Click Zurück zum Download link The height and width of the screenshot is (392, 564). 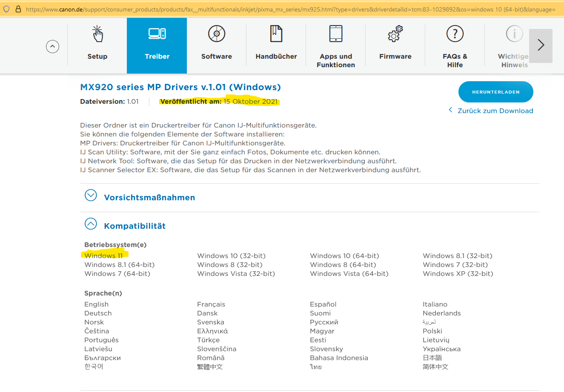(x=495, y=111)
